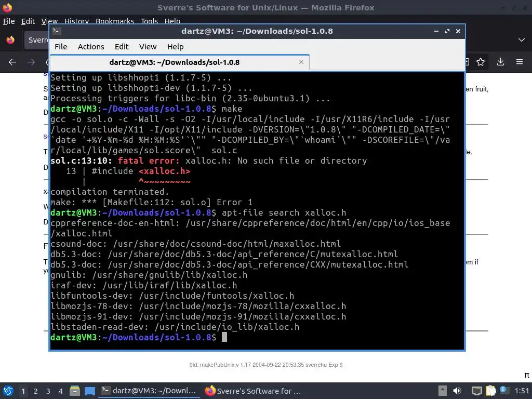Switch to workspace 2
532x399 pixels.
coord(36,391)
